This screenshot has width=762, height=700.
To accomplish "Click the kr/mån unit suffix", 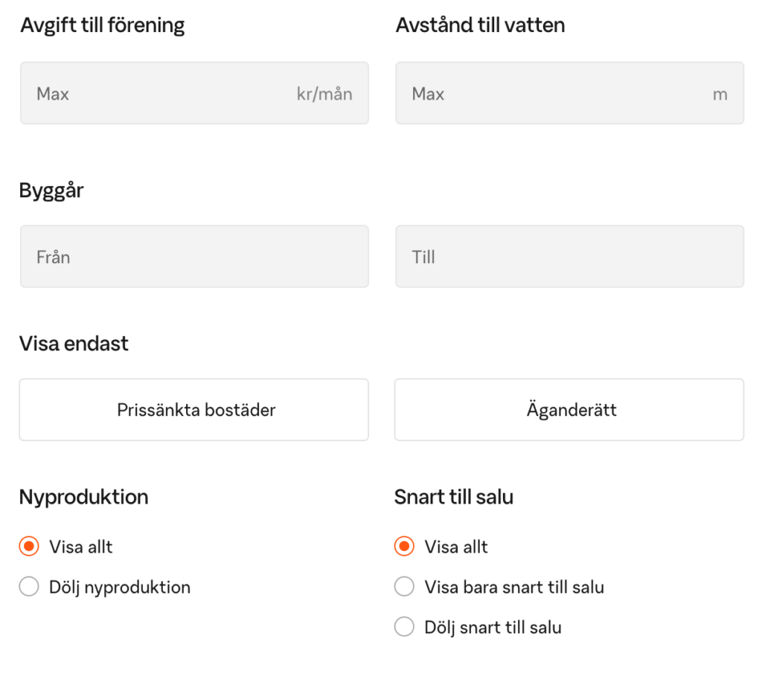I will tap(324, 94).
